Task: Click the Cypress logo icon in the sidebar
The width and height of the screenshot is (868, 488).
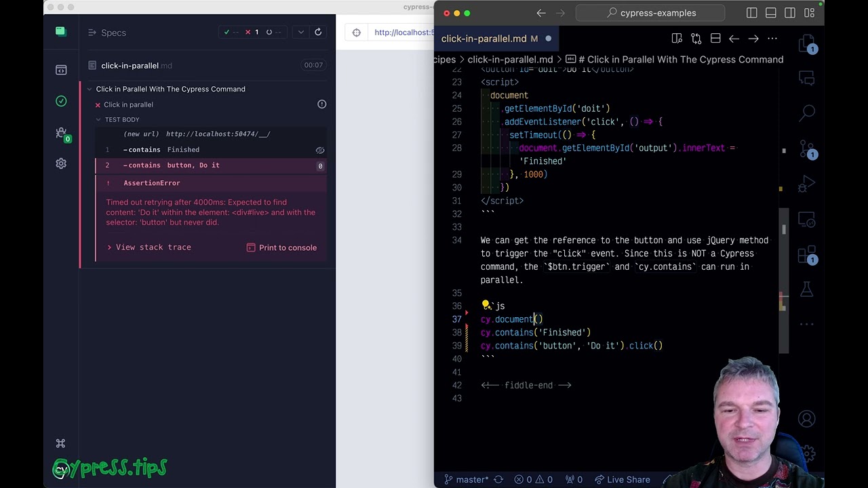Action: (60, 31)
